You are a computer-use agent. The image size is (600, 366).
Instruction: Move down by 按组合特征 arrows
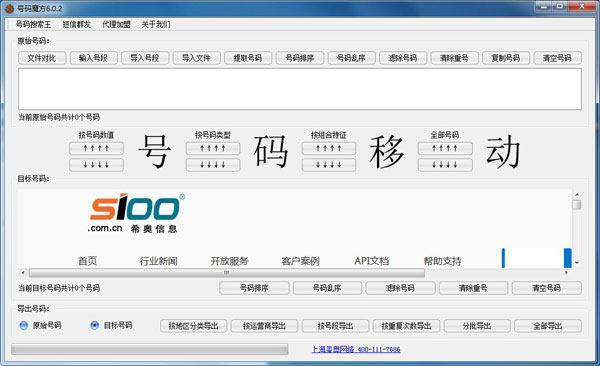pyautogui.click(x=329, y=165)
